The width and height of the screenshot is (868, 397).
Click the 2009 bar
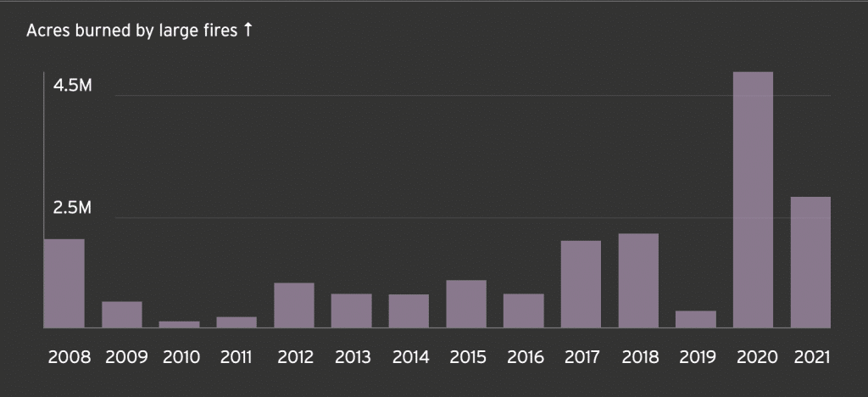pos(122,315)
